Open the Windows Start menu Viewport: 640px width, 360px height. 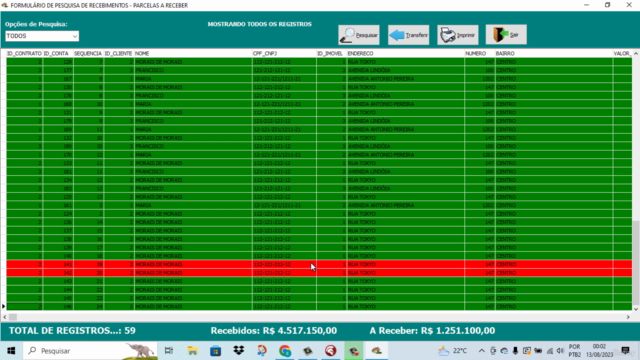click(11, 351)
